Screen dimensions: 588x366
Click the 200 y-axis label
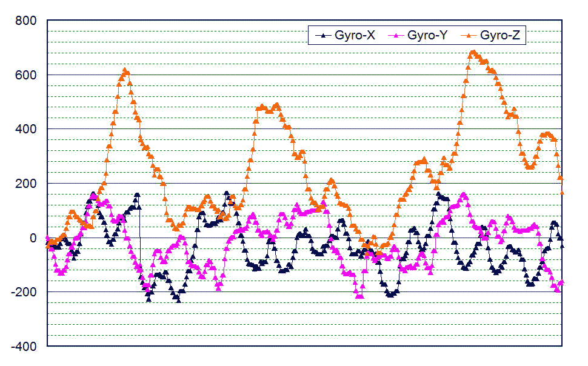click(25, 184)
